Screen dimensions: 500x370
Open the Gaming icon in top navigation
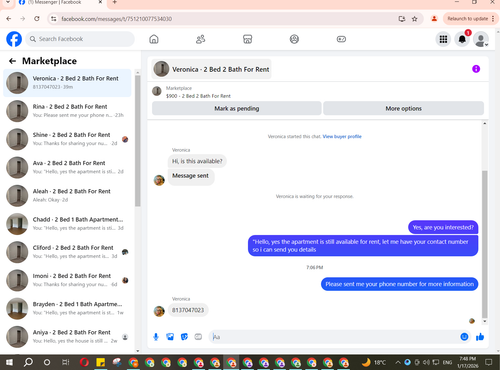tap(341, 39)
